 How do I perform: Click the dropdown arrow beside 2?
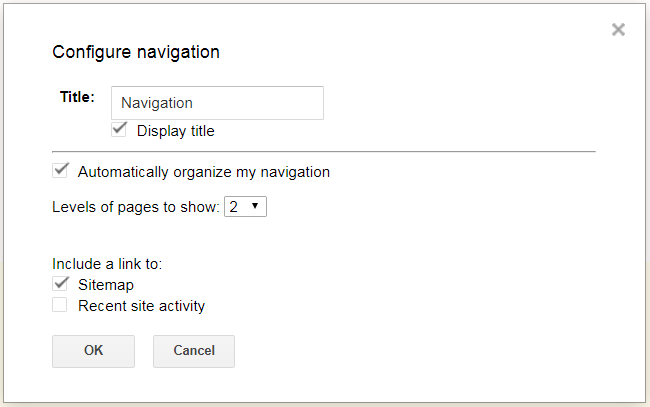tap(255, 206)
